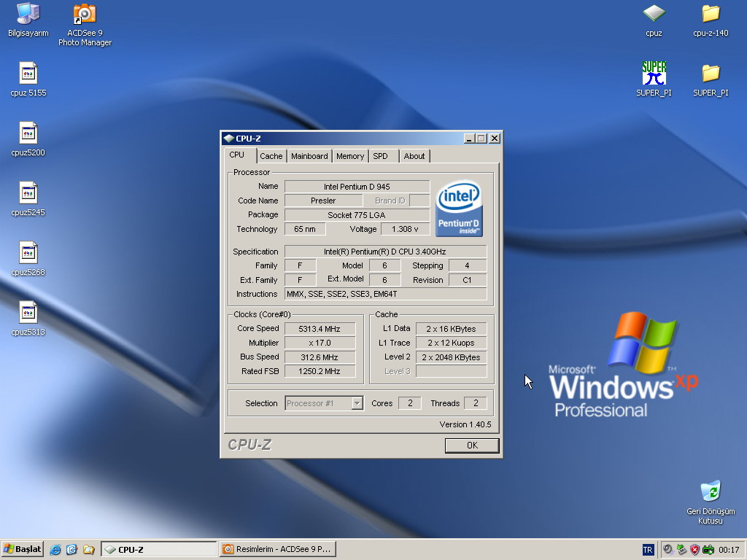Switch to the Memory tab
Image resolution: width=747 pixels, height=560 pixels.
pyautogui.click(x=349, y=156)
